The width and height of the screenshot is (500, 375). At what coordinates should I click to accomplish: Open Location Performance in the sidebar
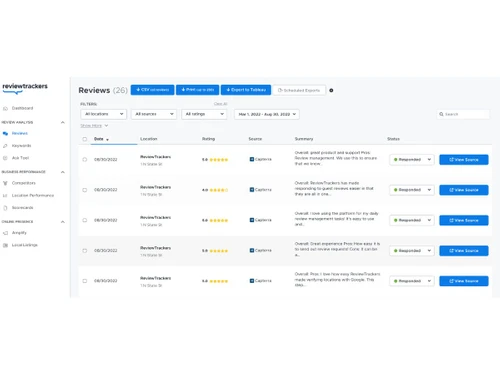click(x=33, y=195)
